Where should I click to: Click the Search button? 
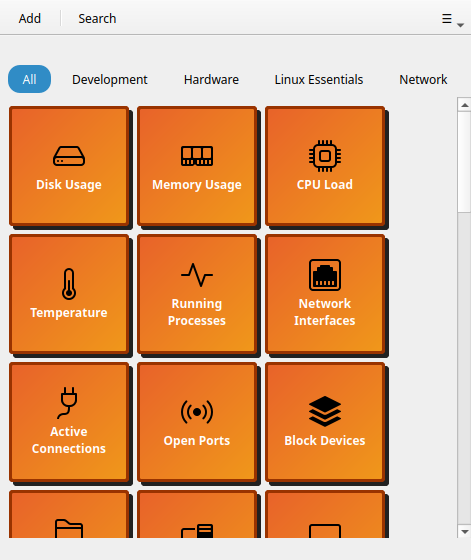pyautogui.click(x=97, y=18)
